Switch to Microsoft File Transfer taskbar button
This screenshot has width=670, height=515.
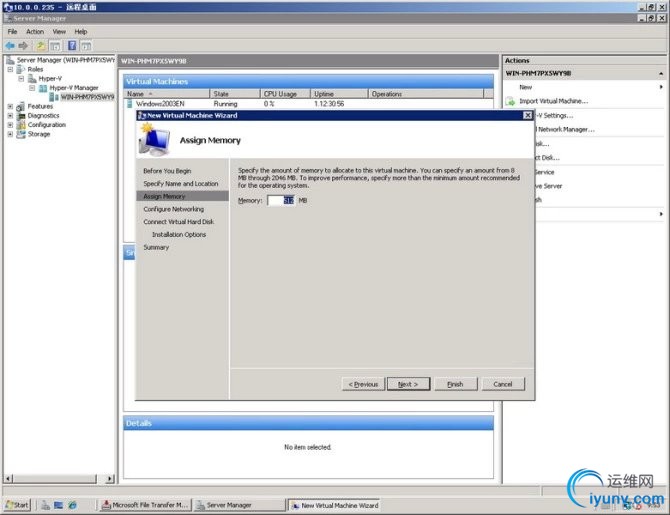pos(145,505)
